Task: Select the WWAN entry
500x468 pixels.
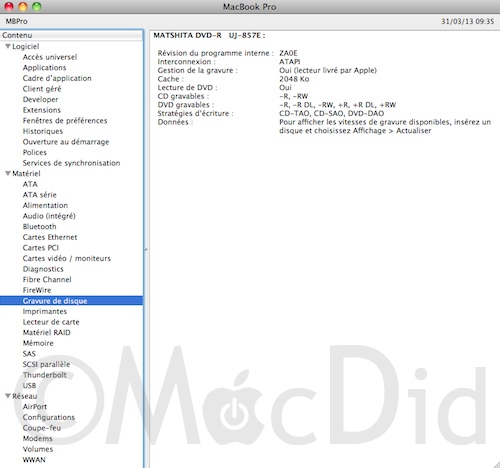Action: point(34,460)
